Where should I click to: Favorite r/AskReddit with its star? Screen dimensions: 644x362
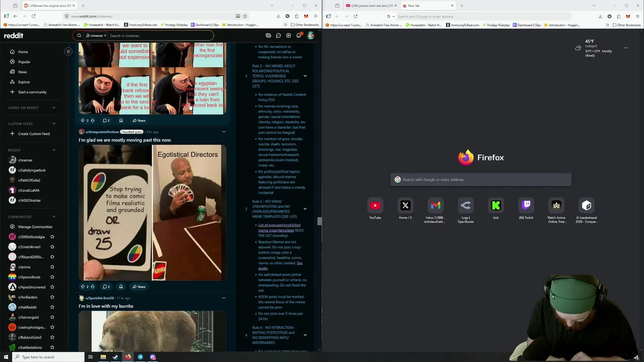pyautogui.click(x=52, y=307)
